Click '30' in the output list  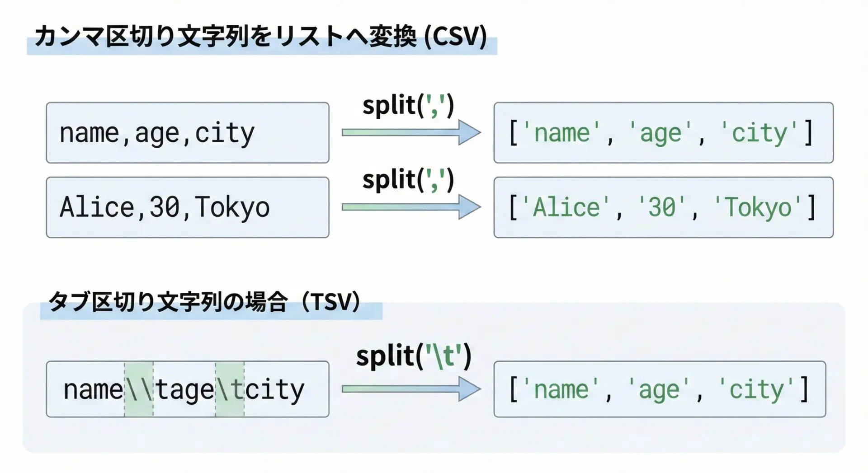pos(662,207)
